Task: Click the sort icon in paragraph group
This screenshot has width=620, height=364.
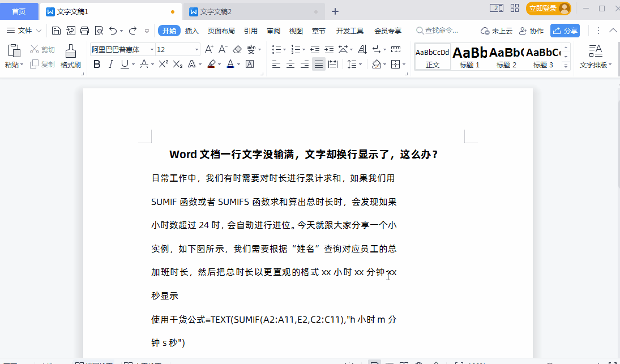Action: [362, 49]
